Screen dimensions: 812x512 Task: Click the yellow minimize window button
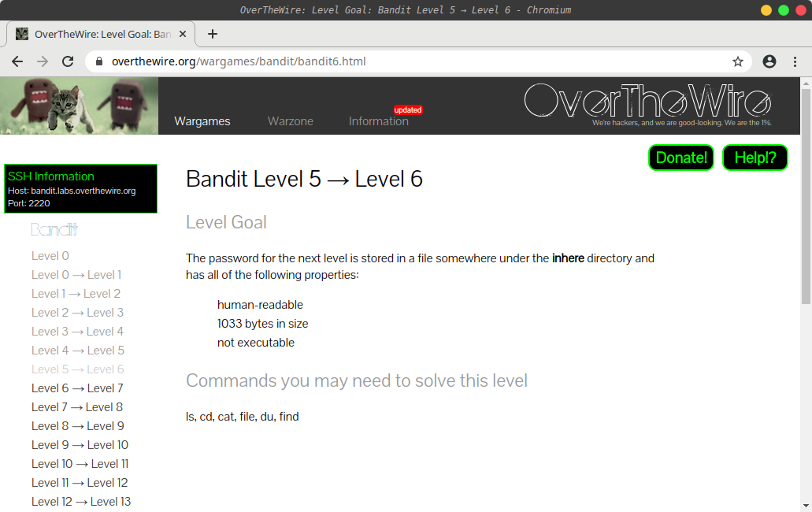pos(766,10)
